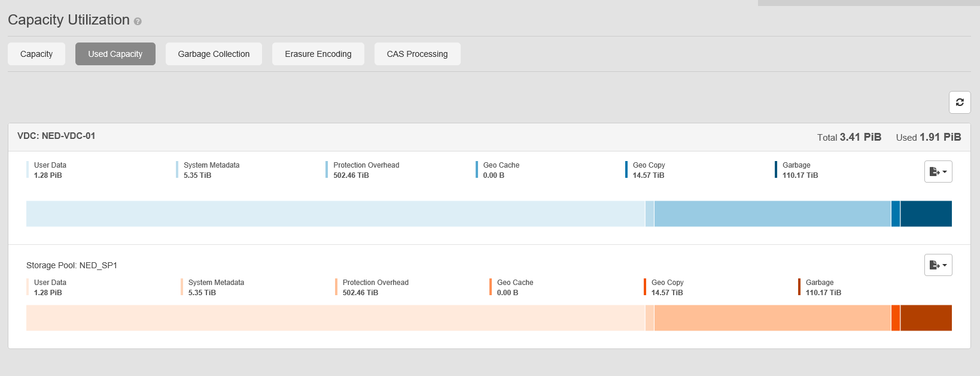
Task: Click the orange Geo Cache legend swatch
Action: 491,287
